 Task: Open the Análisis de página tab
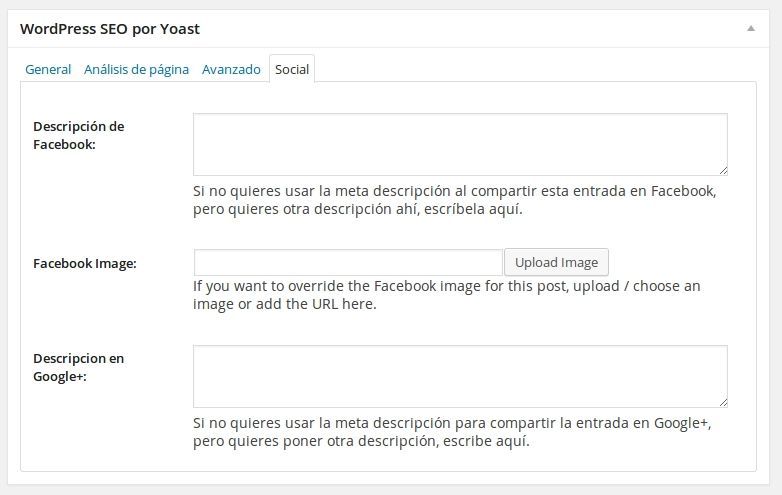pyautogui.click(x=136, y=69)
